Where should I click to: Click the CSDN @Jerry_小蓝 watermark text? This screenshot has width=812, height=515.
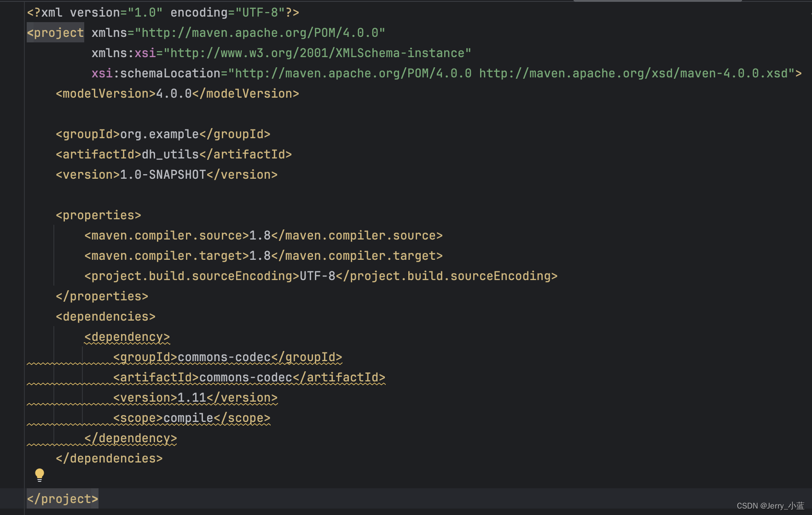(768, 505)
